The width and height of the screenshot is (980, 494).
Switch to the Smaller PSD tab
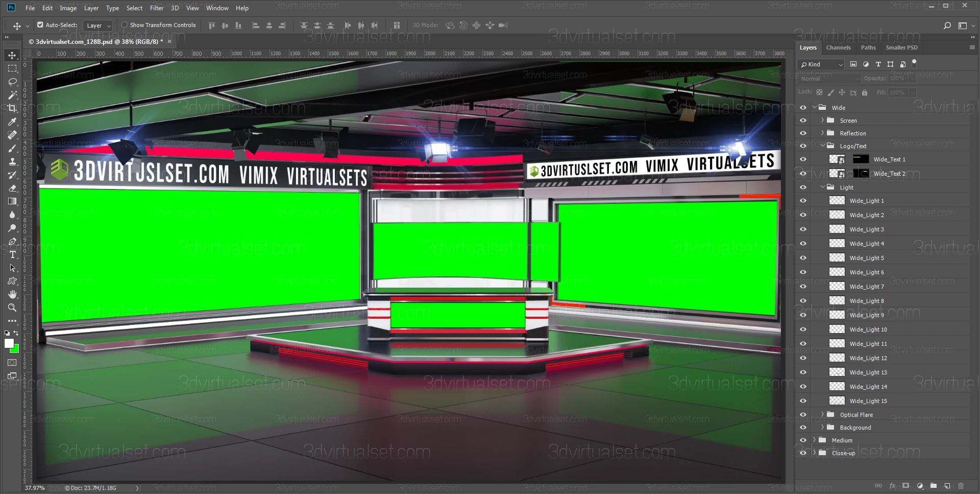(x=901, y=48)
